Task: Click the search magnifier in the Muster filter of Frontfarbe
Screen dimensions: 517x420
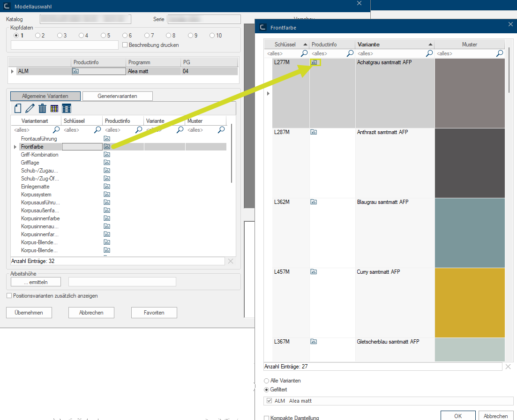Action: pos(500,53)
